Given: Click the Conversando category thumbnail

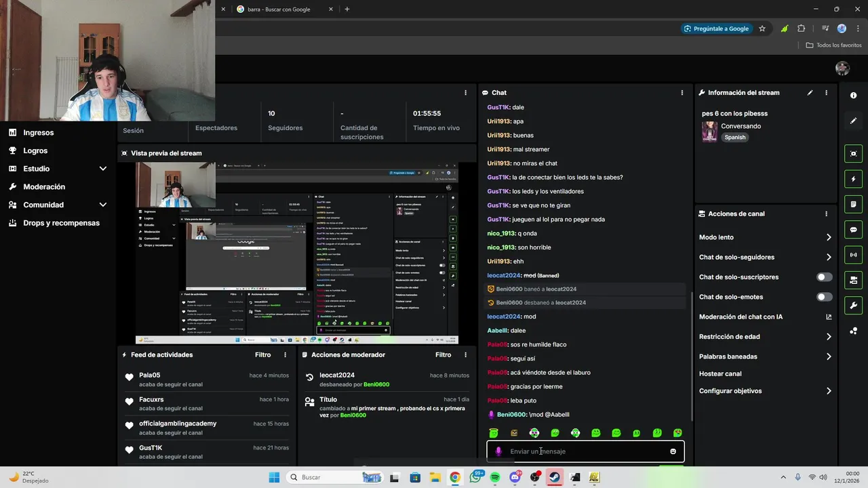Looking at the screenshot, I should (709, 131).
